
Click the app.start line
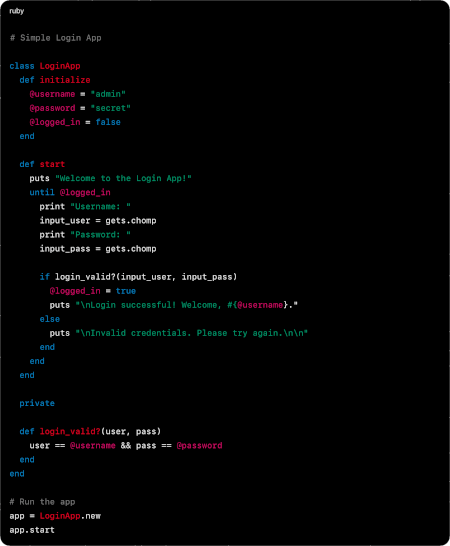click(x=32, y=530)
